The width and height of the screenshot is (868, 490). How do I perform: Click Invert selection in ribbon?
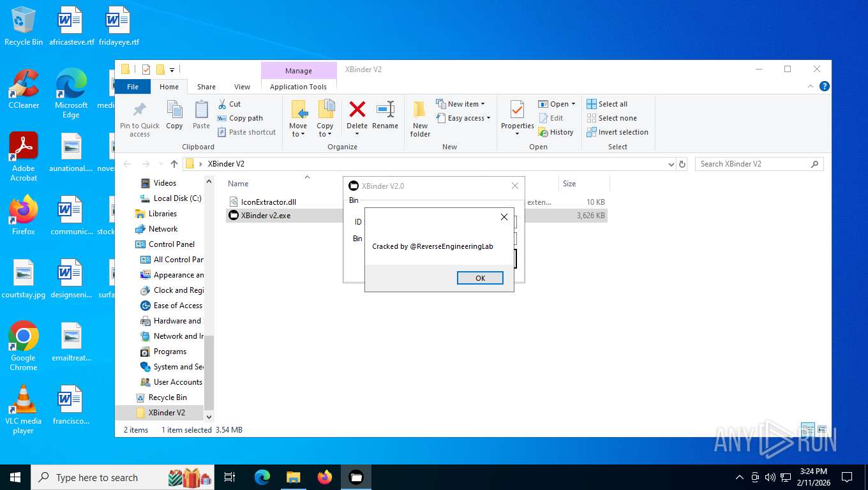pyautogui.click(x=617, y=132)
